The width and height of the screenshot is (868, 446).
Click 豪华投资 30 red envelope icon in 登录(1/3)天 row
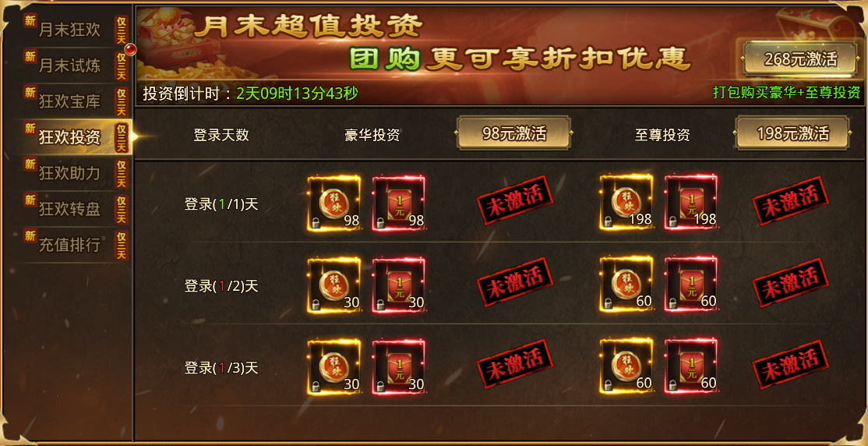pyautogui.click(x=399, y=366)
